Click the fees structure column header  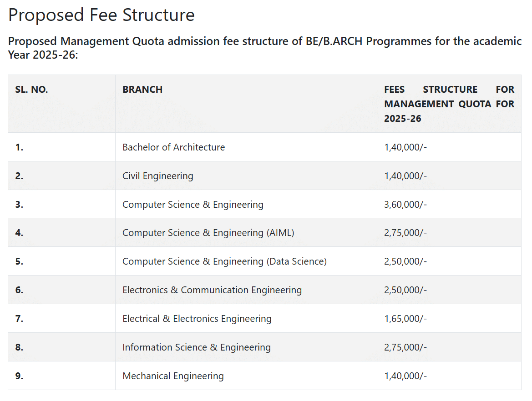(449, 104)
